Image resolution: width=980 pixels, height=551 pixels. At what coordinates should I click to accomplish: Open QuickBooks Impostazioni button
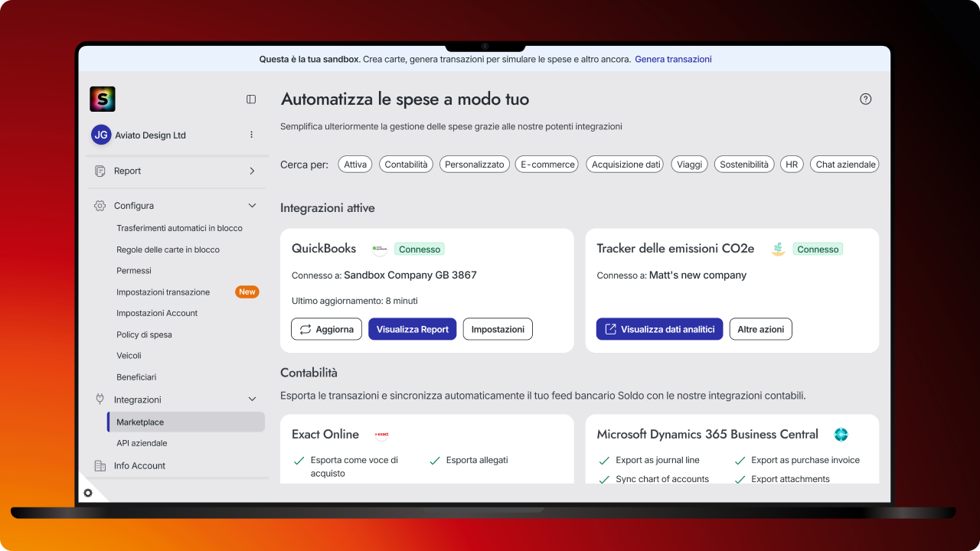click(x=498, y=329)
